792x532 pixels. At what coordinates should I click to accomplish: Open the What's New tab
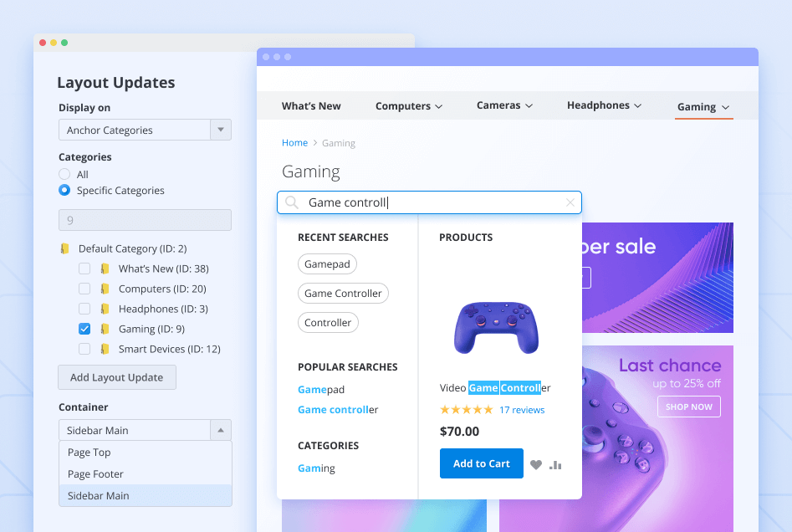tap(311, 106)
